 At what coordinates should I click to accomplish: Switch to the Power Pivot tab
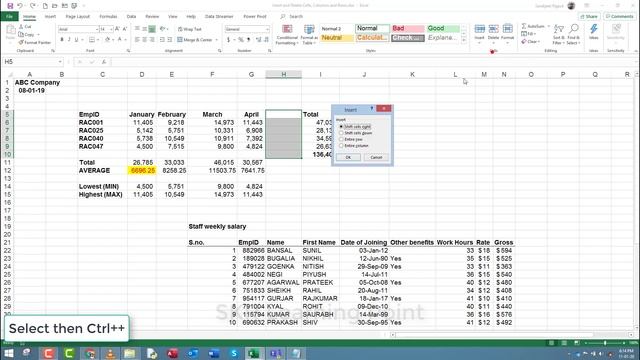[x=255, y=17]
